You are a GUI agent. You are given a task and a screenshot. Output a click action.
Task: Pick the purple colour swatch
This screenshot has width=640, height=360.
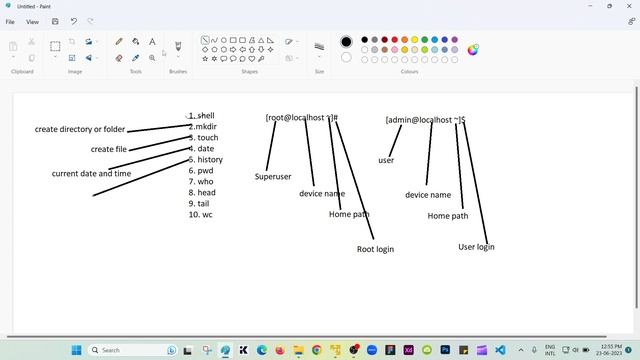(x=454, y=40)
